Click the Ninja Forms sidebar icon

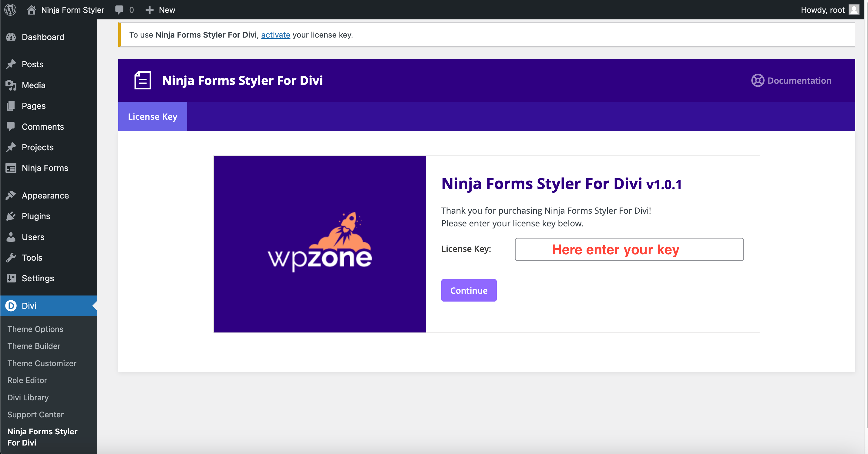click(11, 168)
